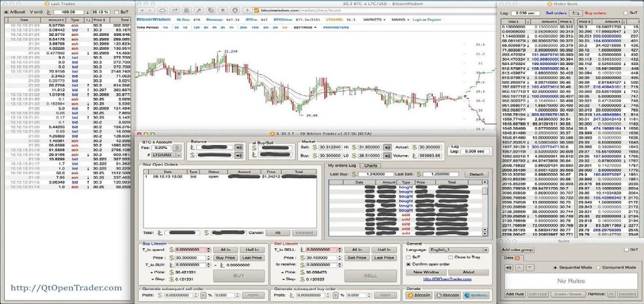Click the back arrow in browser toolbar

coord(141,10)
